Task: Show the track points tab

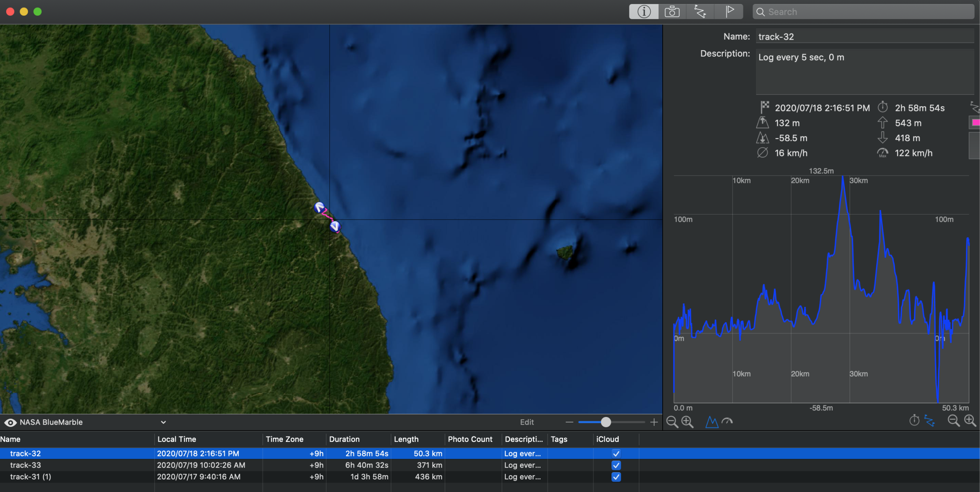Action: coord(700,12)
